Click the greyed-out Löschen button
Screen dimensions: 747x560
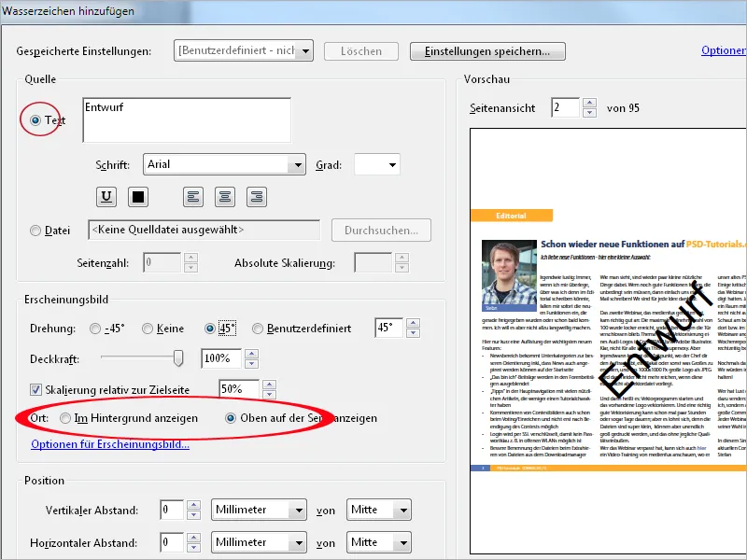pyautogui.click(x=361, y=51)
